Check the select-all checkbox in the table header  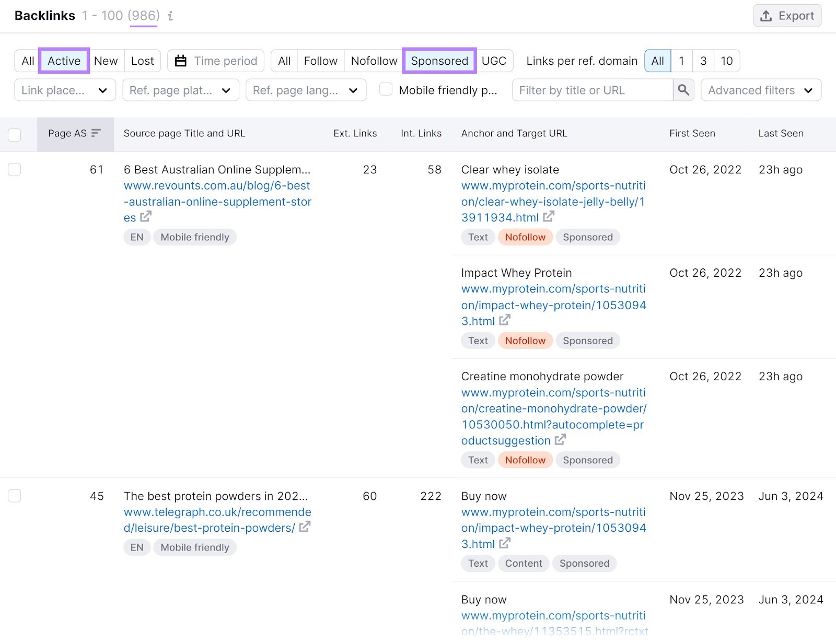tap(15, 135)
